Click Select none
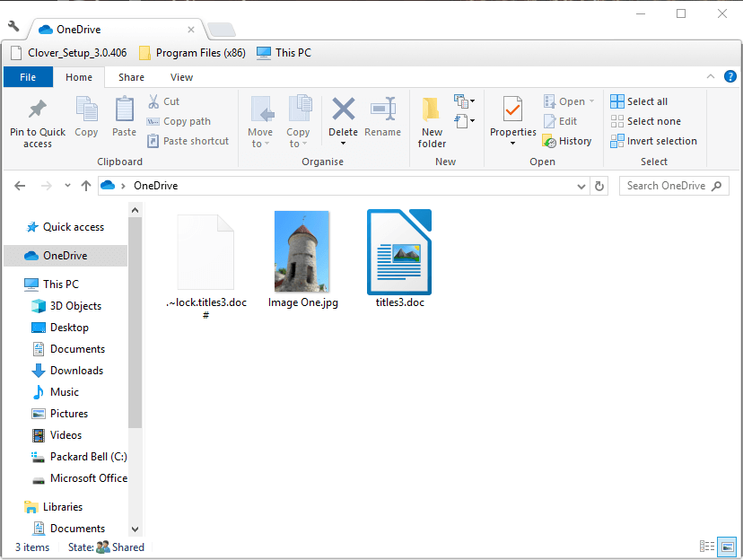743x560 pixels. [645, 121]
